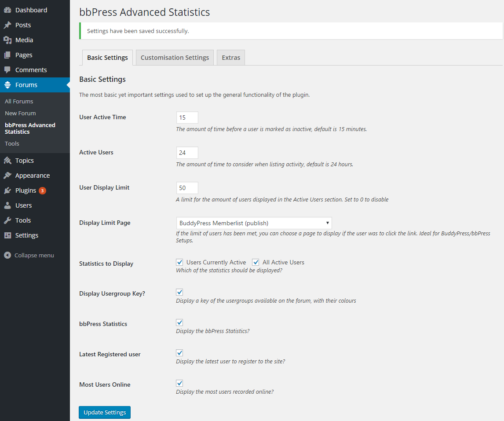Screen dimensions: 504x421
Task: Open the Extras tab
Action: point(231,58)
